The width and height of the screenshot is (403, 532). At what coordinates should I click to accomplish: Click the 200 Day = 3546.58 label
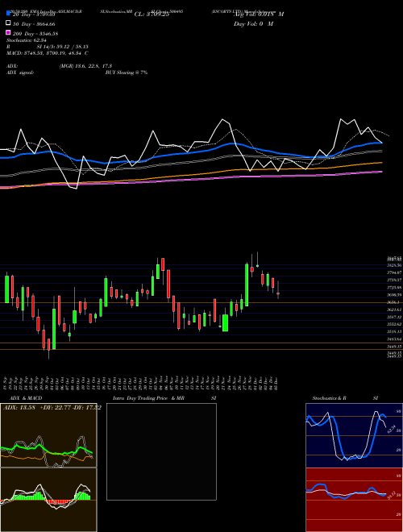[x=35, y=34]
